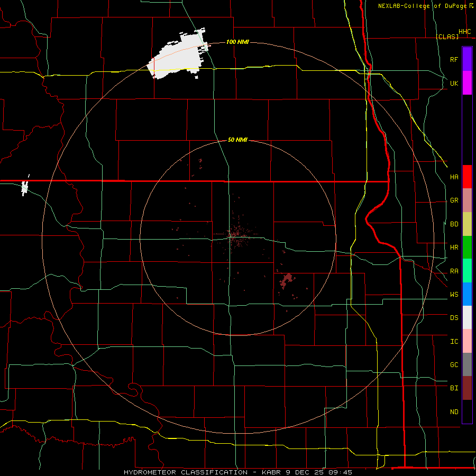Screen dimensions: 476x476
Task: Click the BI dark red legend swatch
Action: pos(467,388)
